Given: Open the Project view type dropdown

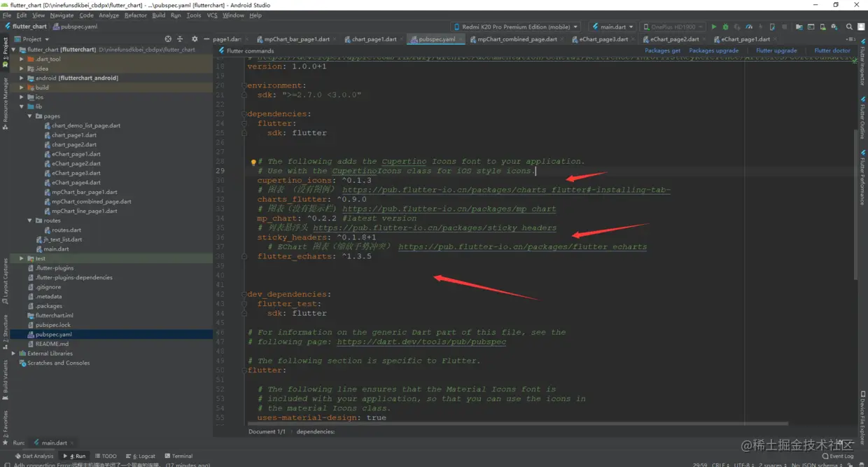Looking at the screenshot, I should (x=32, y=39).
